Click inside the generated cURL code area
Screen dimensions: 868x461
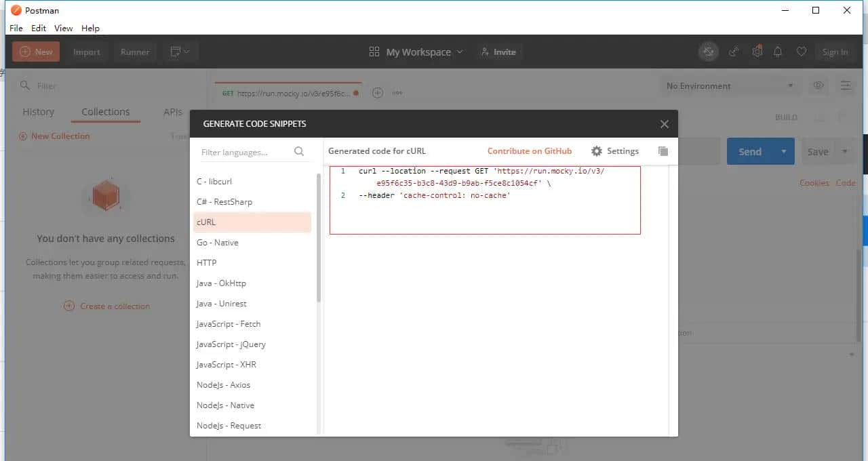[x=485, y=200]
